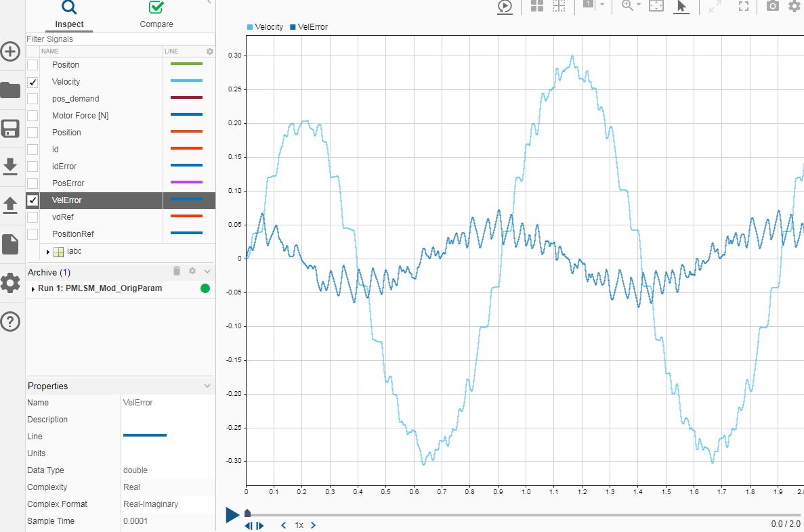
Task: Collapse the Properties panel chevron
Action: pyautogui.click(x=207, y=386)
